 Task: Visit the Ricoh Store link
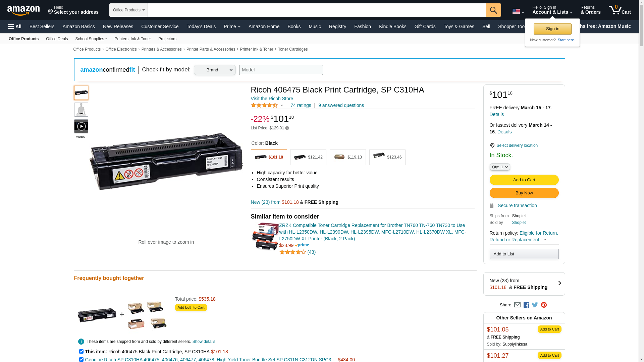tap(272, 99)
